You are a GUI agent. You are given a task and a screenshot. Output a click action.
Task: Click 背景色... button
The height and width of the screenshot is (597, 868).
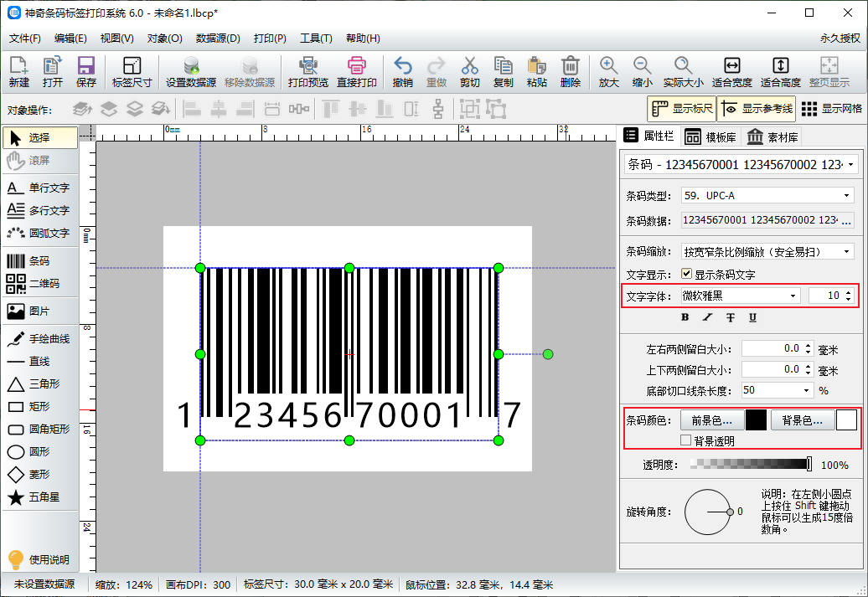802,420
